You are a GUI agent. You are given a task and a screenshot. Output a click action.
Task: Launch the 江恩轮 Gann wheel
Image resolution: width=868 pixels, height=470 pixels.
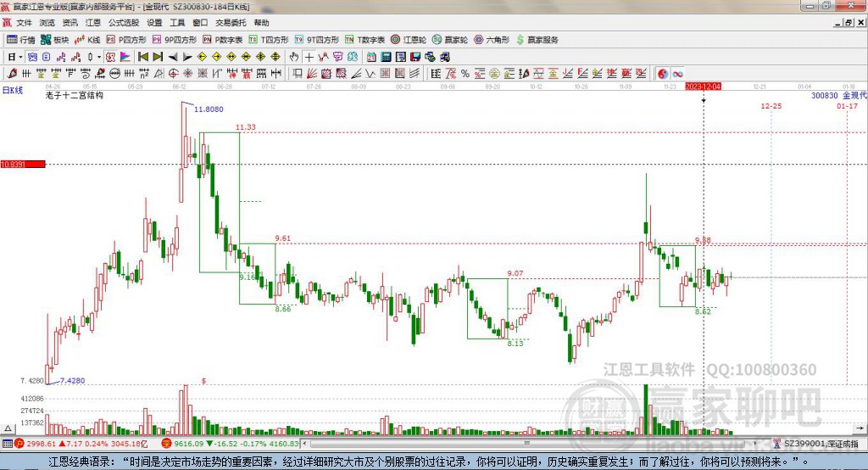point(409,40)
